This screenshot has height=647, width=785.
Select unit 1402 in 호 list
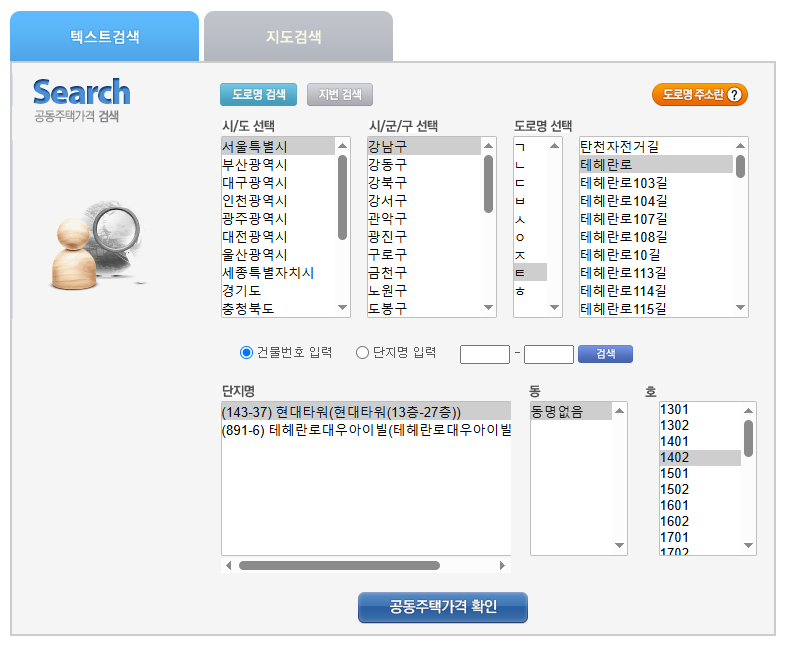[700, 457]
